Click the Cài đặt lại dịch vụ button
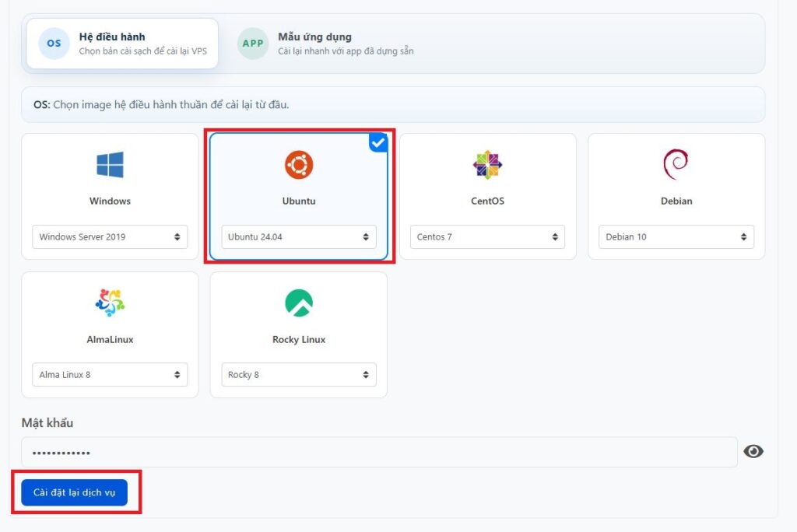The image size is (797, 532). [x=74, y=492]
